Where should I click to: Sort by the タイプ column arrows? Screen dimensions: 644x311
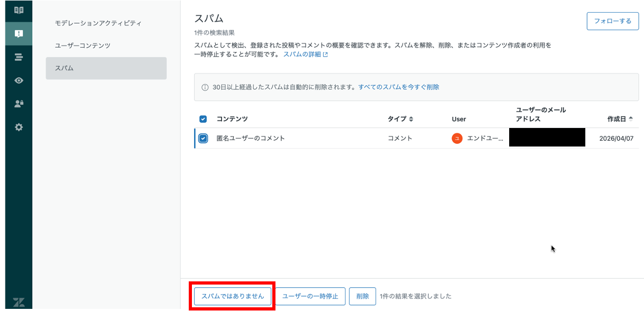[x=411, y=119]
